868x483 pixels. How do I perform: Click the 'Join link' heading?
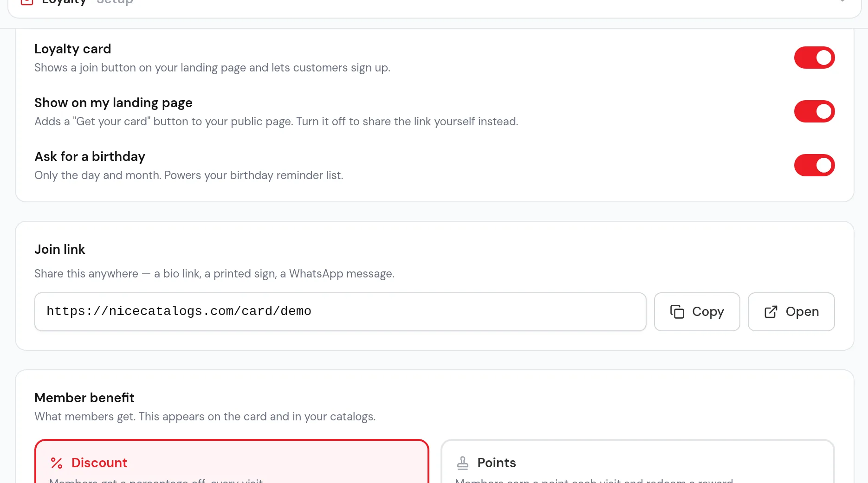(x=60, y=250)
